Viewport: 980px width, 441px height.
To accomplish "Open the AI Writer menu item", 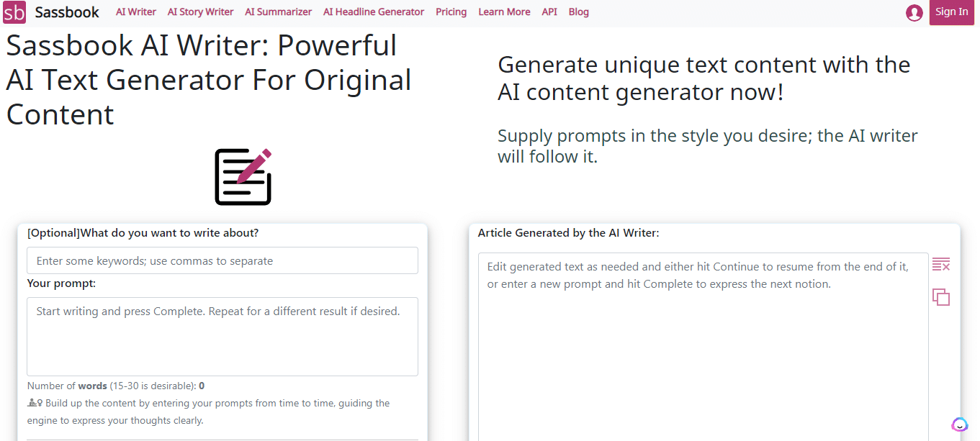I will [x=136, y=12].
